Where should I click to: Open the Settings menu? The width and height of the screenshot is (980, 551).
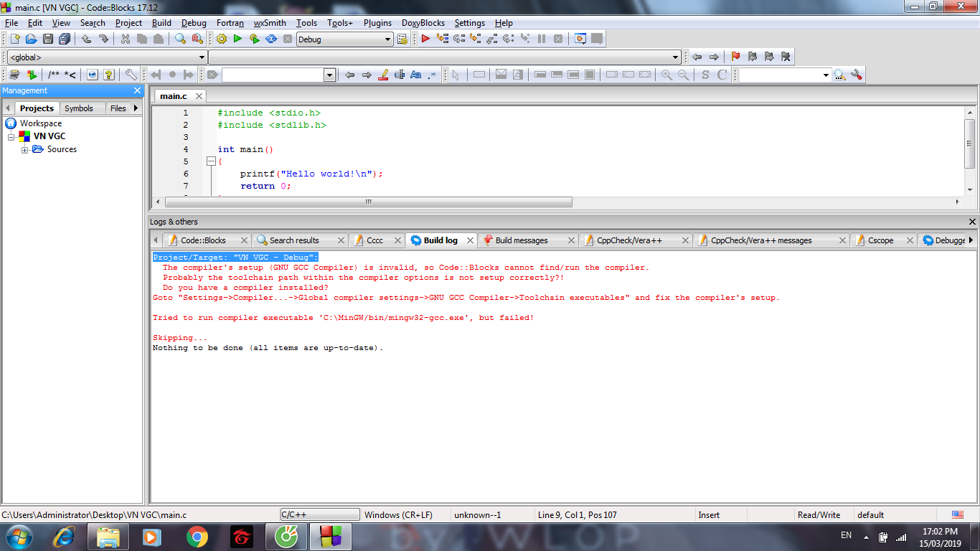(470, 23)
